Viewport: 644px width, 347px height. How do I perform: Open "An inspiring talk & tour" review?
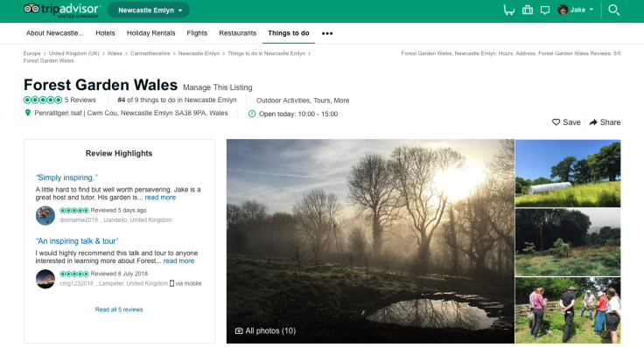77,241
